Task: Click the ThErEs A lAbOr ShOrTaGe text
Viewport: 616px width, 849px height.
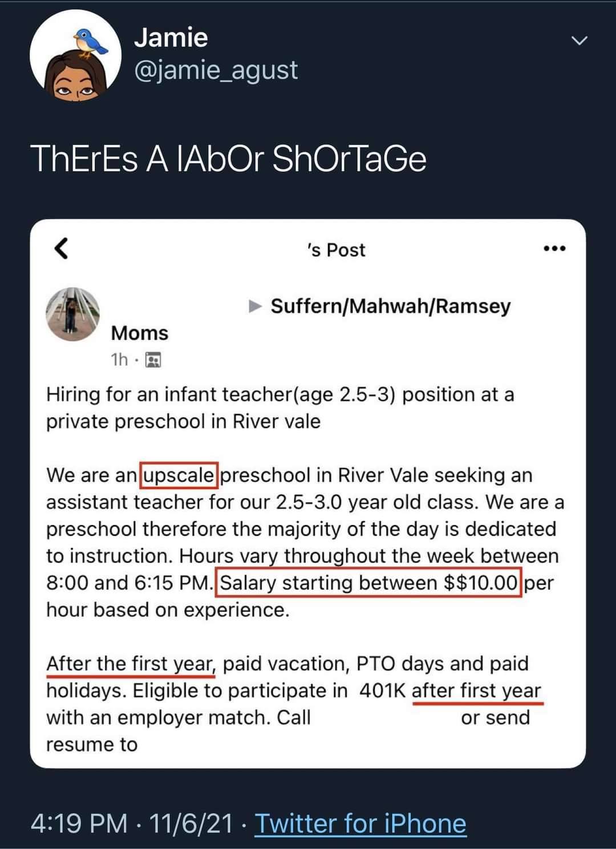Action: [x=229, y=158]
